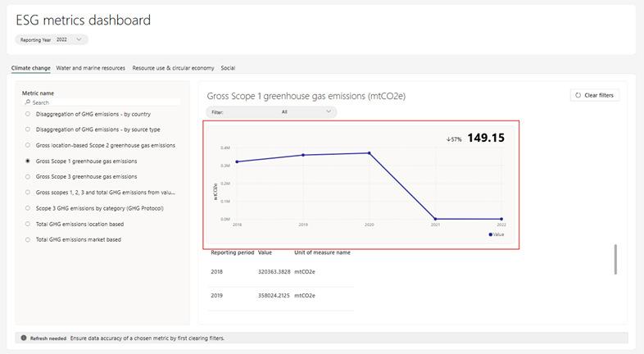Click the 2021 data point on the line chart
The height and width of the screenshot is (354, 644).
coord(435,219)
